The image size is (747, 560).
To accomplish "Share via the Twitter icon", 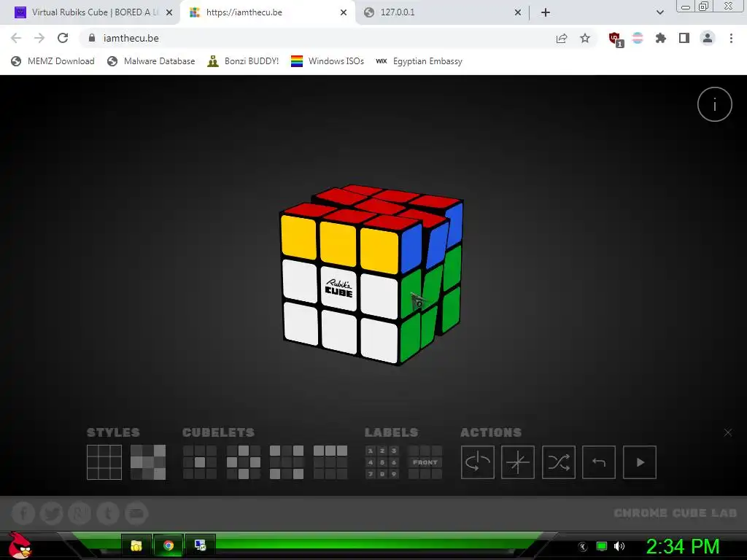I will tap(52, 513).
